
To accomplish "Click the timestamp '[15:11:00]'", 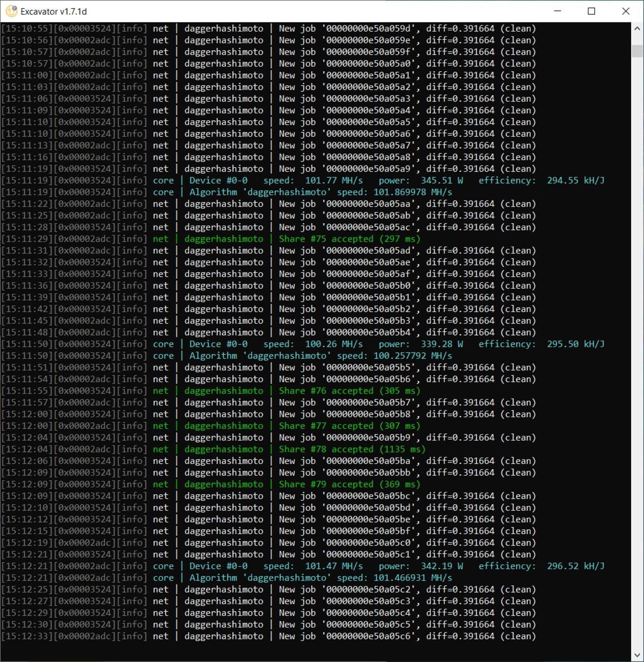I will point(27,75).
